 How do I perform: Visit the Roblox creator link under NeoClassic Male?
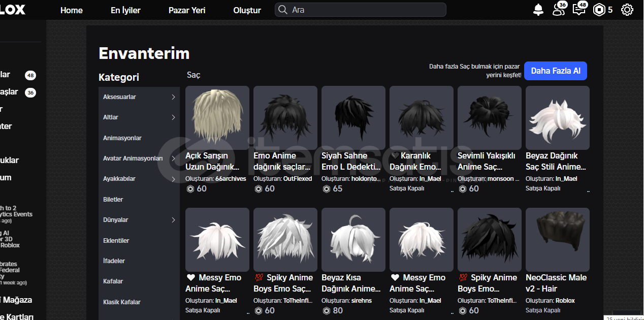[x=565, y=301]
